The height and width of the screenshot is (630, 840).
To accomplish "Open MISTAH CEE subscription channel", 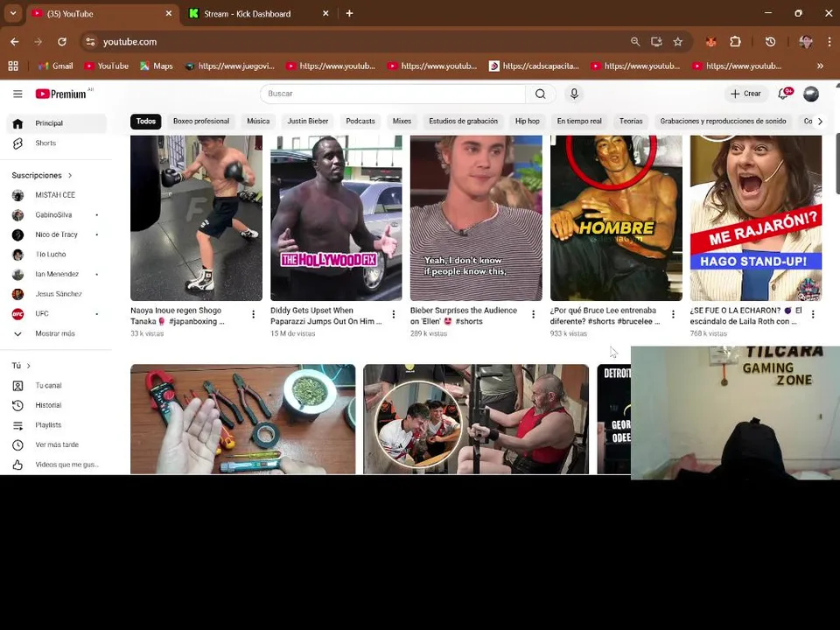I will click(x=56, y=195).
